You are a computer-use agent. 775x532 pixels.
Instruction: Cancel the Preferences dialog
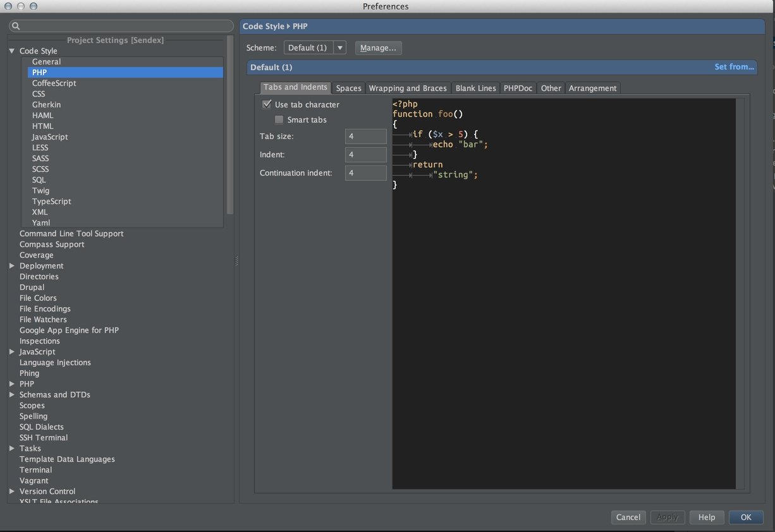(x=628, y=517)
